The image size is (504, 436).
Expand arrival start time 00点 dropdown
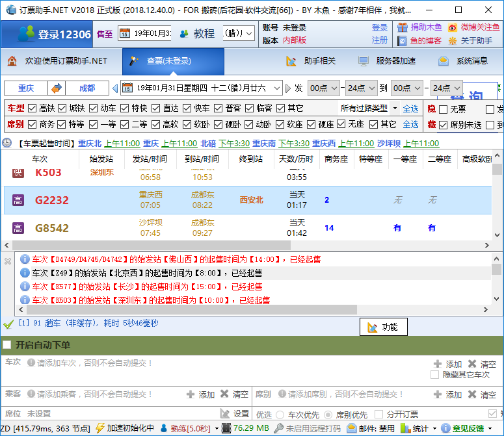(x=418, y=88)
